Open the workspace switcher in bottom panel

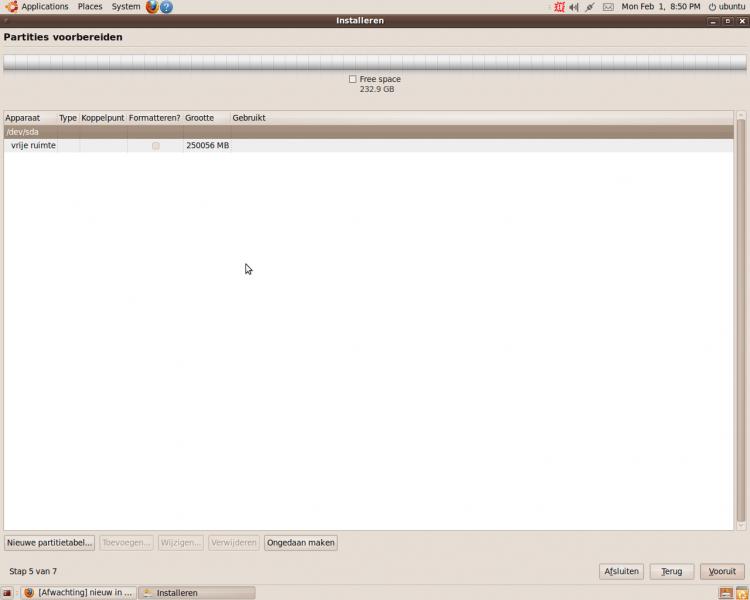pyautogui.click(x=726, y=593)
